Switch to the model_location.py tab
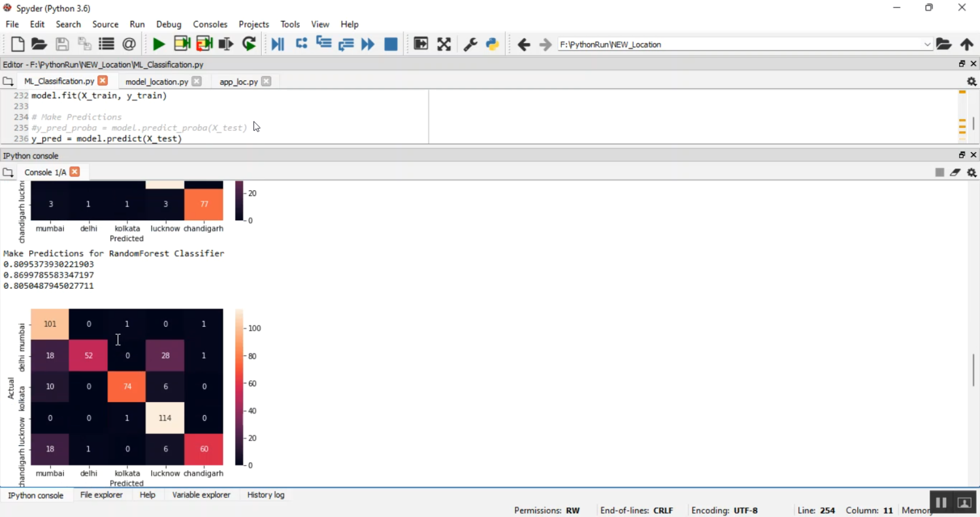The height and width of the screenshot is (517, 980). pos(156,82)
